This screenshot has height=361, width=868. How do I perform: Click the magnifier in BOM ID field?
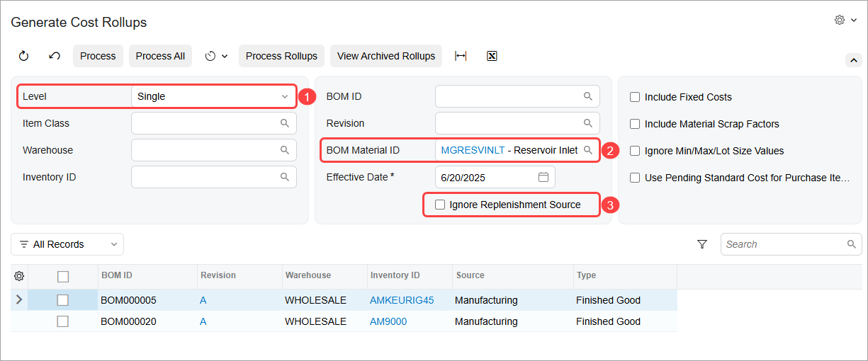(587, 96)
